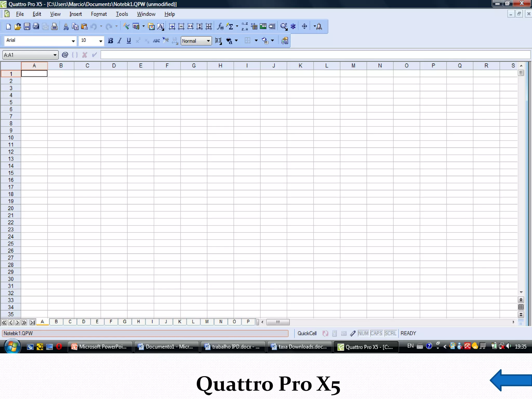
Task: Open the Normal style dropdown
Action: 208,41
